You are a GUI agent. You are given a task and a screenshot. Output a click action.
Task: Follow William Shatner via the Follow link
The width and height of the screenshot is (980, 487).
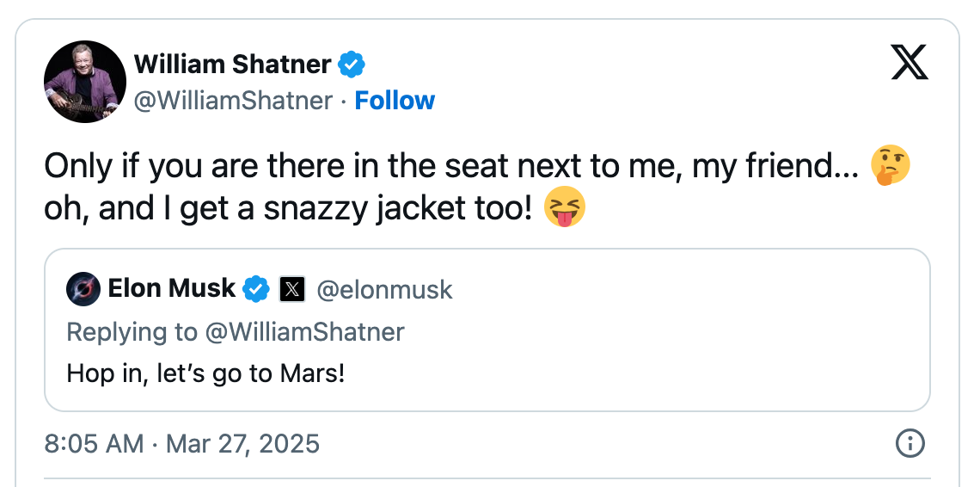pyautogui.click(x=395, y=101)
